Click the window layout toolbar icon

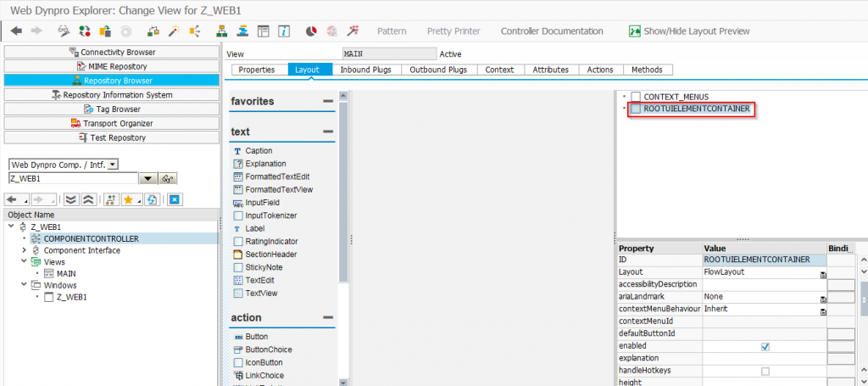click(x=264, y=31)
